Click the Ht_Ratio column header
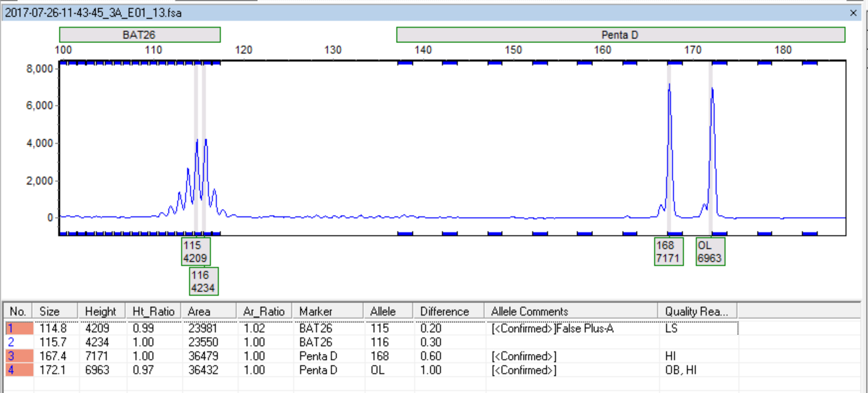868x393 pixels. pos(153,311)
